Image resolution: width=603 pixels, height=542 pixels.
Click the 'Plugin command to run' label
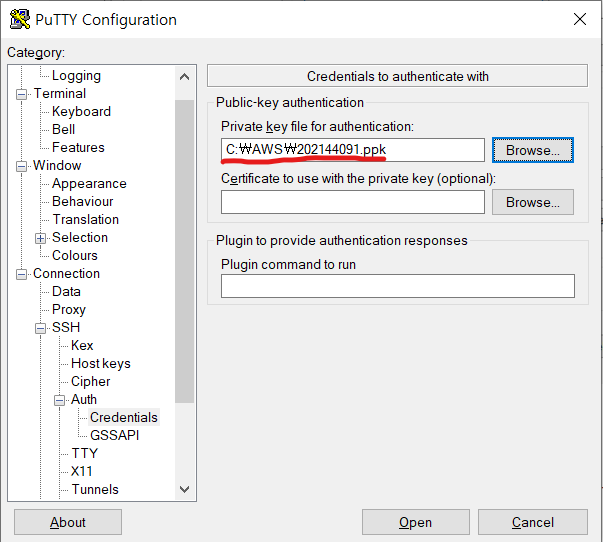coord(288,265)
